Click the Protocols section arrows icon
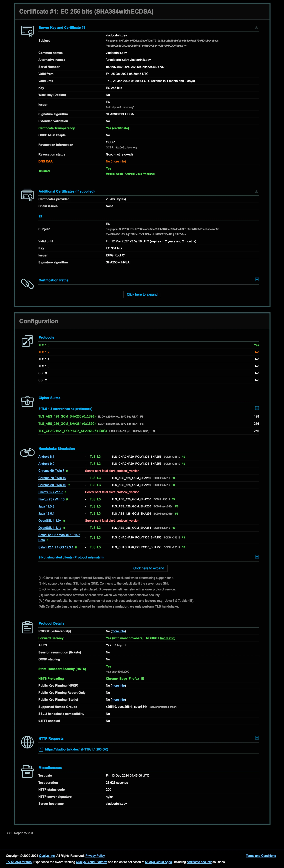This screenshot has height=868, width=284. pos(27,341)
